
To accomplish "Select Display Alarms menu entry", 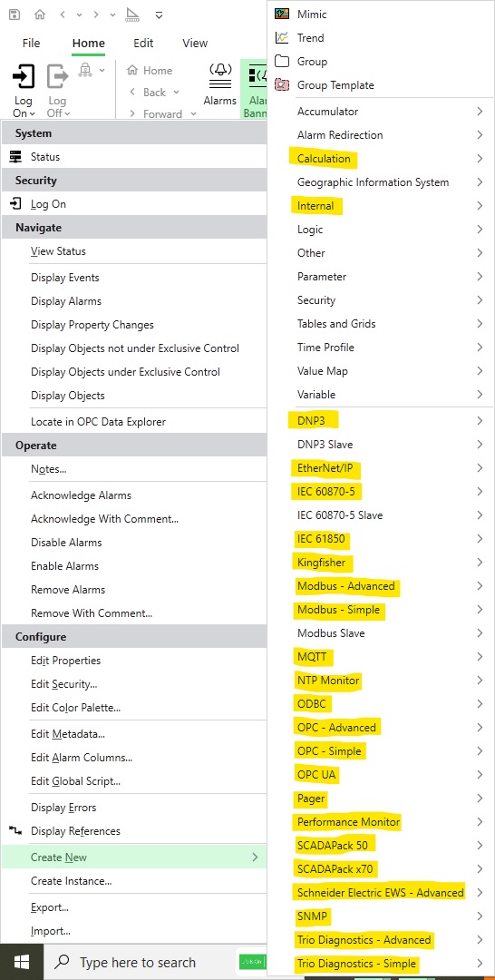I will [66, 301].
